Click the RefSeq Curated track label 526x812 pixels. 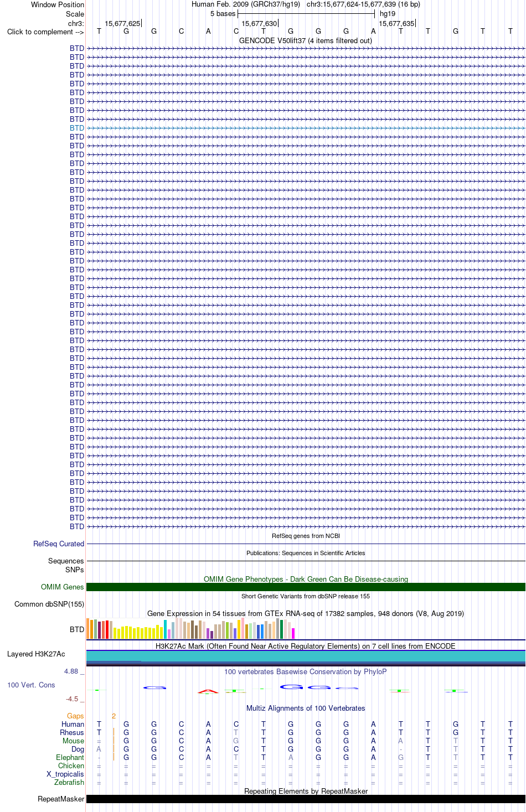59,544
